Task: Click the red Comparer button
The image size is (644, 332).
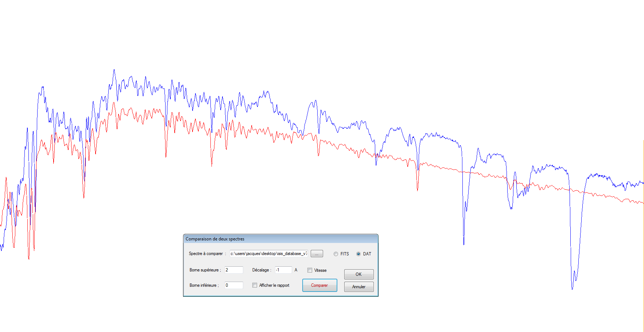Action: coord(319,285)
